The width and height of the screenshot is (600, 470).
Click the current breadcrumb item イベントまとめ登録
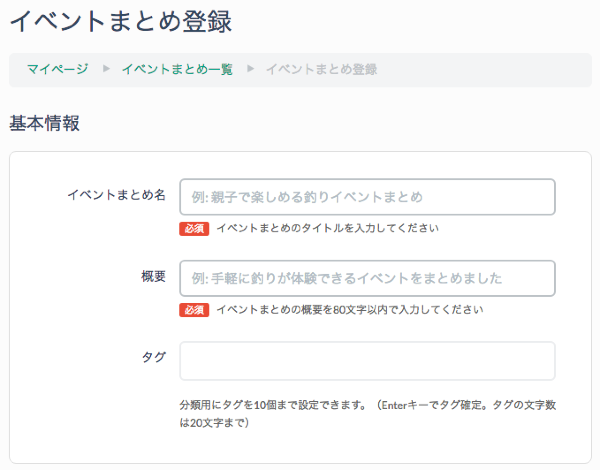pyautogui.click(x=321, y=69)
